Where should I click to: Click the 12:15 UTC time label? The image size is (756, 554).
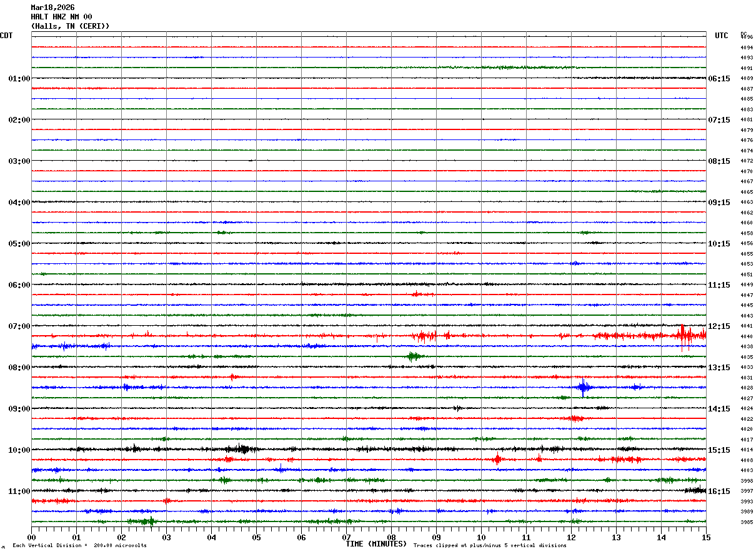click(719, 326)
